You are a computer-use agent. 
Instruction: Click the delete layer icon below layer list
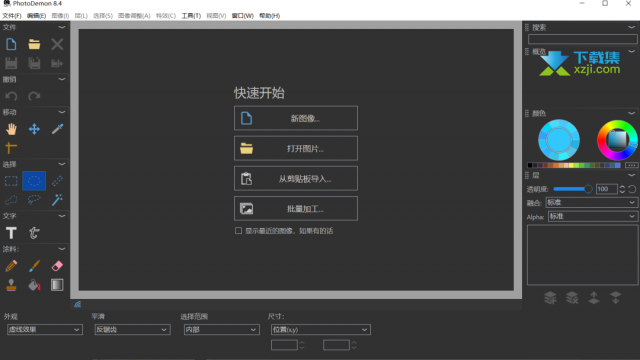click(572, 298)
